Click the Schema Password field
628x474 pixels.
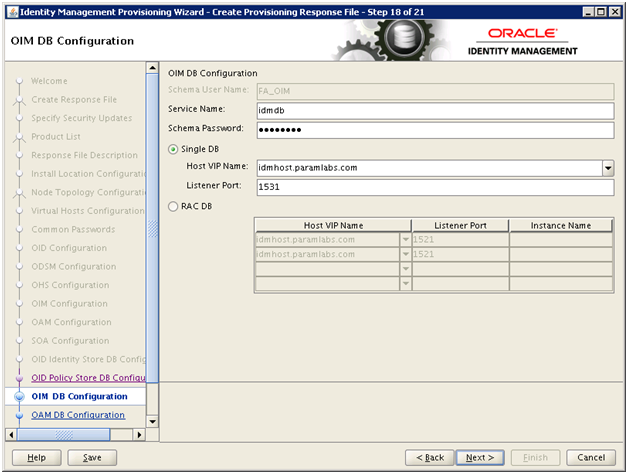pos(435,130)
